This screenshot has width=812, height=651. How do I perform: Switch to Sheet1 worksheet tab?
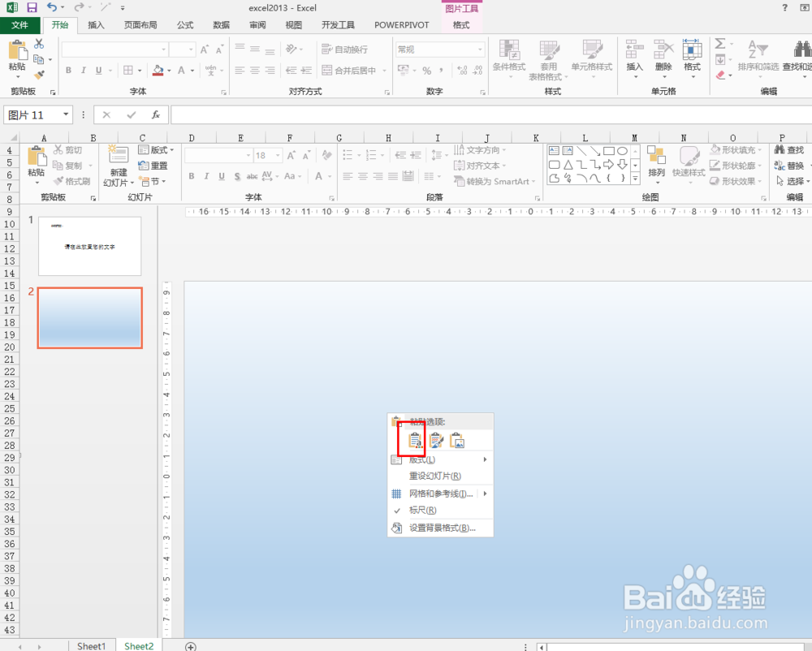[x=91, y=646]
